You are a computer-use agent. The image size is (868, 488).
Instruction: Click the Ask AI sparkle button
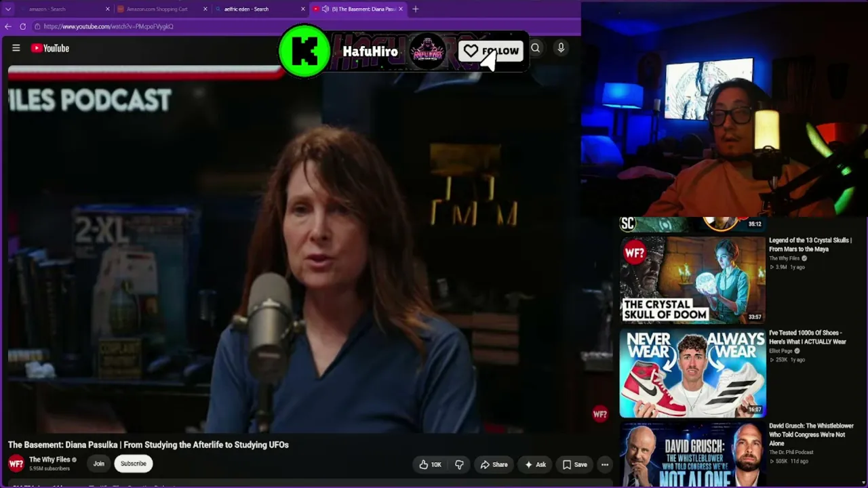point(535,464)
